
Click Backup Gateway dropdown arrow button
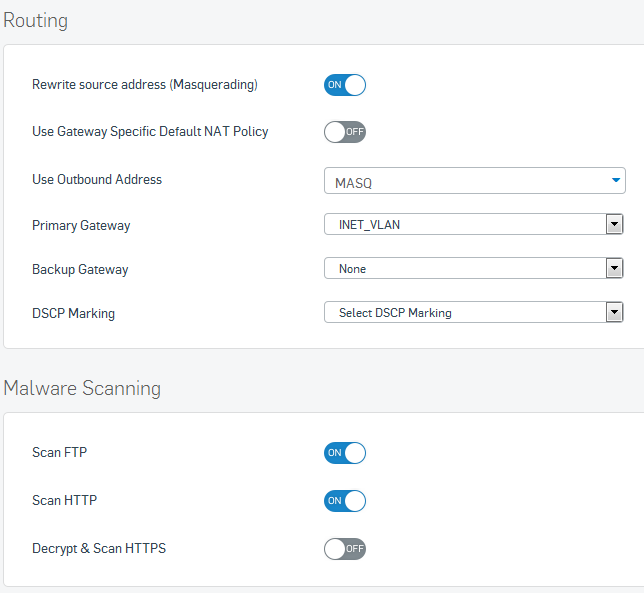click(x=614, y=268)
